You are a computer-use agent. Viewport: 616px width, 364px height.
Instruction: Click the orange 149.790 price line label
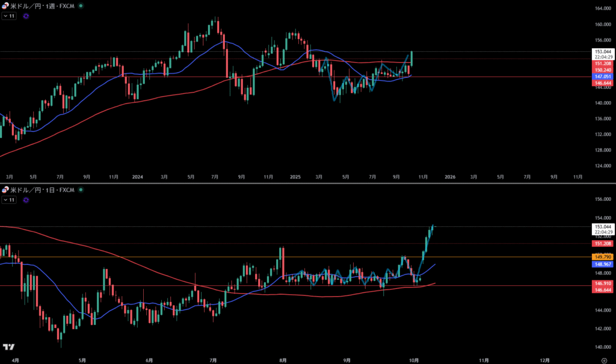pos(603,256)
